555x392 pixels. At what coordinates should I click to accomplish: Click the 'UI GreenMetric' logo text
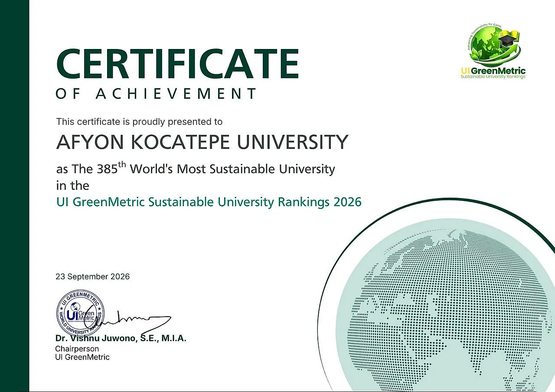click(x=493, y=71)
